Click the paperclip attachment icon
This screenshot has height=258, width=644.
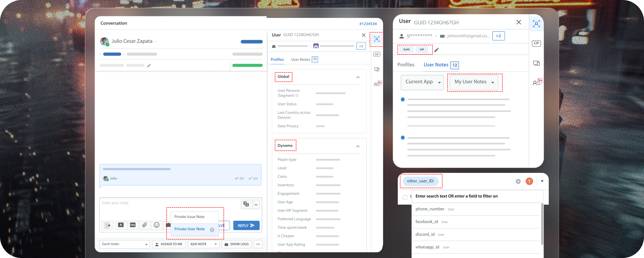145,225
